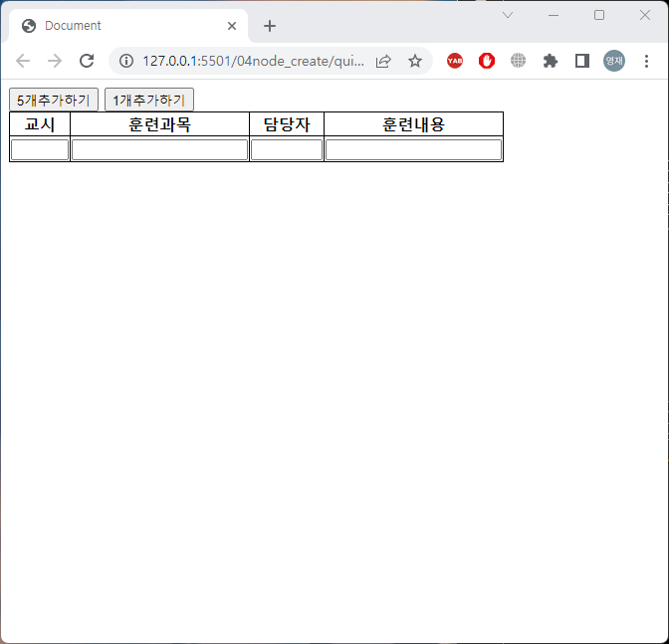This screenshot has width=669, height=644.
Task: Click the 훈련과목 column header
Action: (159, 124)
